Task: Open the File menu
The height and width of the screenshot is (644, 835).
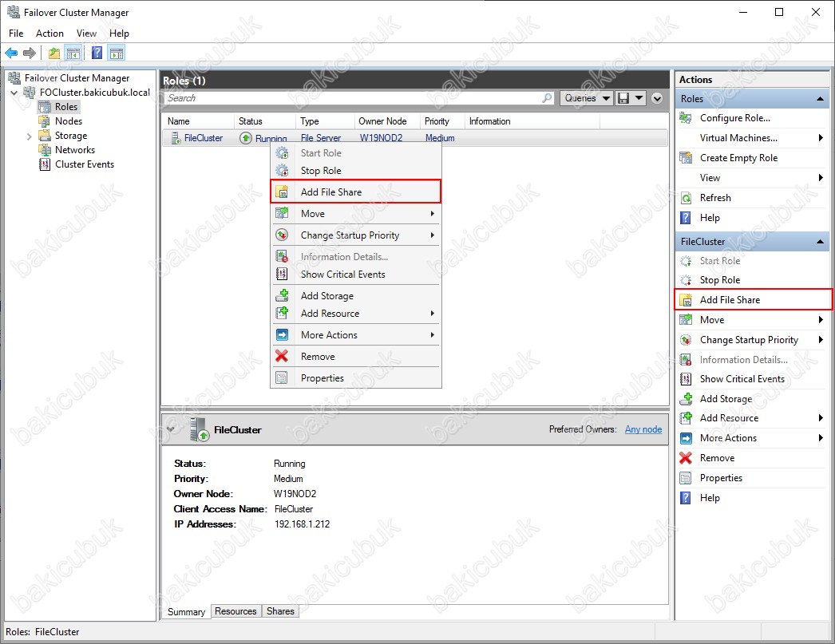Action: (16, 33)
